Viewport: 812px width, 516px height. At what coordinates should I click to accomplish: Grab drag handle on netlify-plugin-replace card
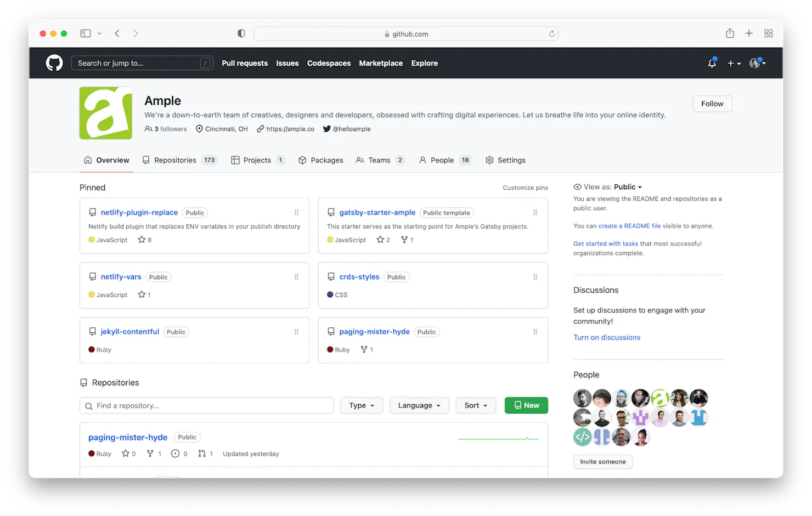[297, 213]
